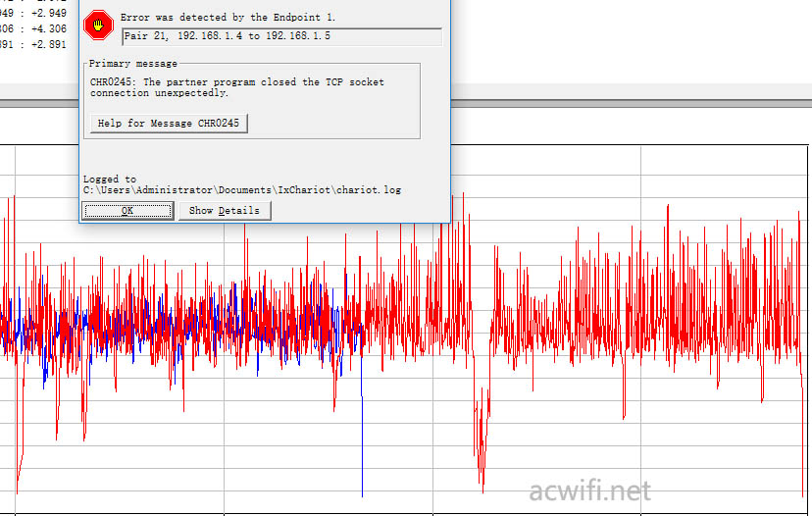Click OK in the error dialog
This screenshot has height=516, width=812.
pyautogui.click(x=127, y=211)
